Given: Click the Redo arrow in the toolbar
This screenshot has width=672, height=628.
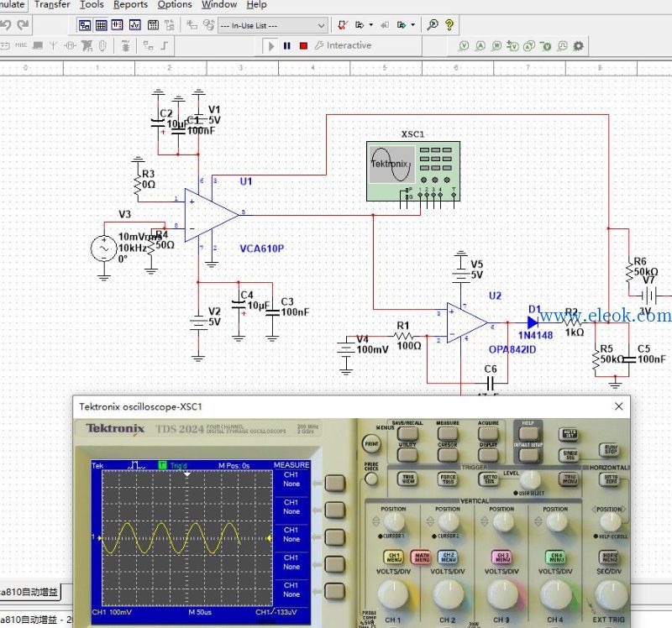Looking at the screenshot, I should pos(24,25).
